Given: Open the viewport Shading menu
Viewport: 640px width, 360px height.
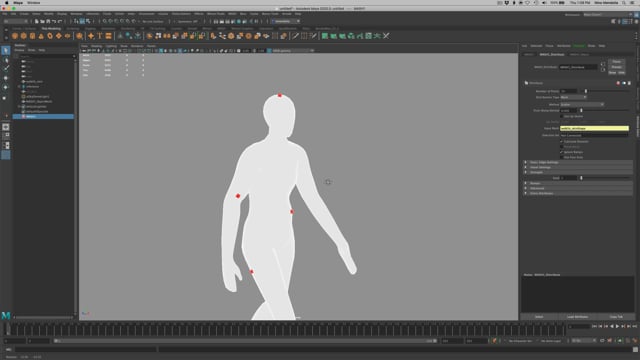Looking at the screenshot, I should coord(96,46).
